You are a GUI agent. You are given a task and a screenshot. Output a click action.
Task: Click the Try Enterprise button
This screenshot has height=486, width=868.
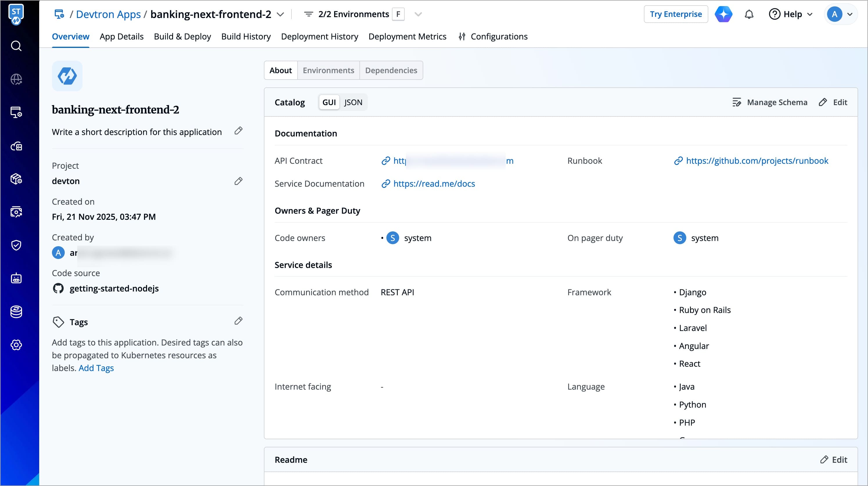675,14
